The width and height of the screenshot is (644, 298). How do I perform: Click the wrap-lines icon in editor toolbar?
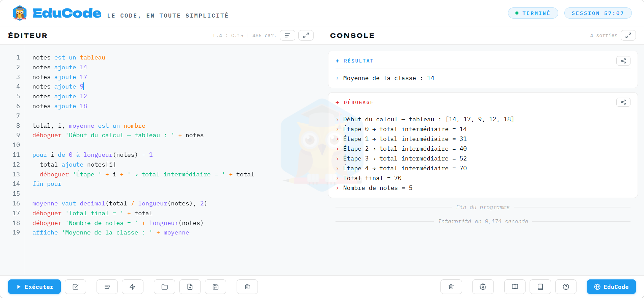coord(107,287)
